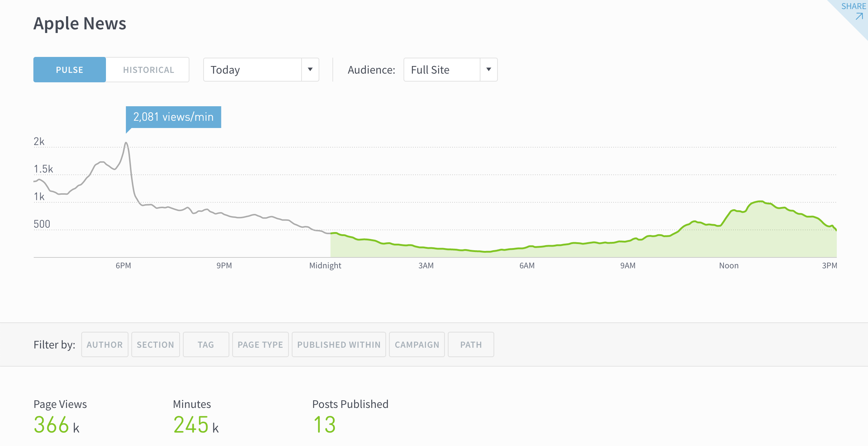This screenshot has height=446, width=868.
Task: Filter by CAMPAIGN
Action: coord(417,344)
